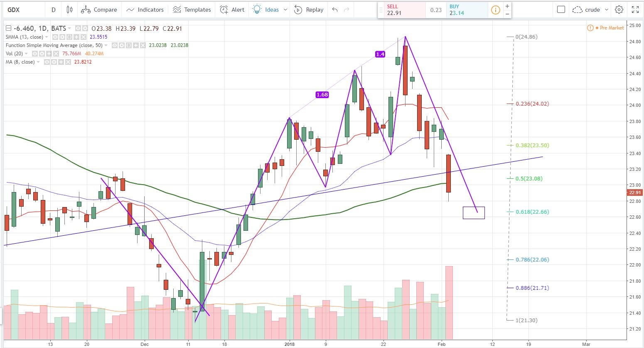This screenshot has width=644, height=348.
Task: Collapse the indicator legend next to GDX title
Action: (x=9, y=29)
